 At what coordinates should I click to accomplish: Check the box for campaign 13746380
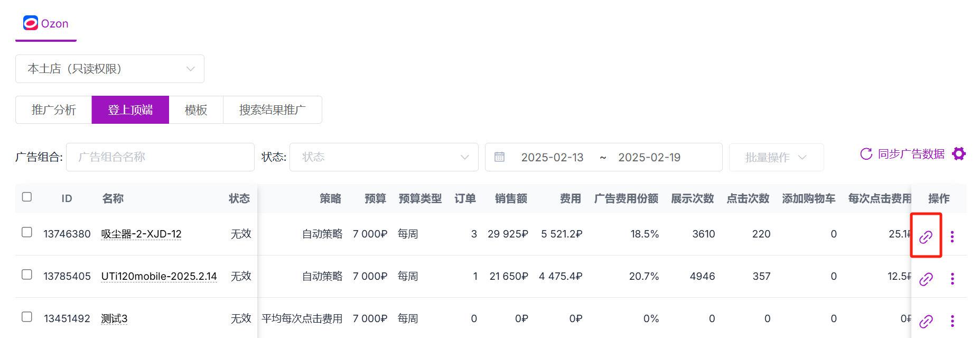[x=27, y=232]
